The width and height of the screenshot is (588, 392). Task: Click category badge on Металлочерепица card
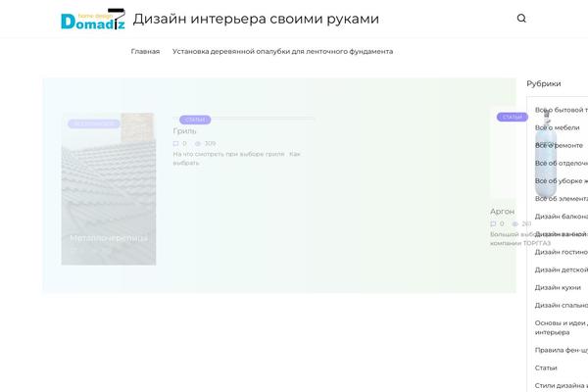(x=94, y=123)
